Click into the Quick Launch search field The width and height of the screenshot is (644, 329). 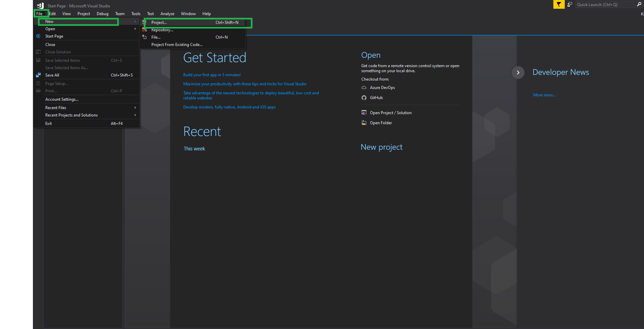coord(605,4)
